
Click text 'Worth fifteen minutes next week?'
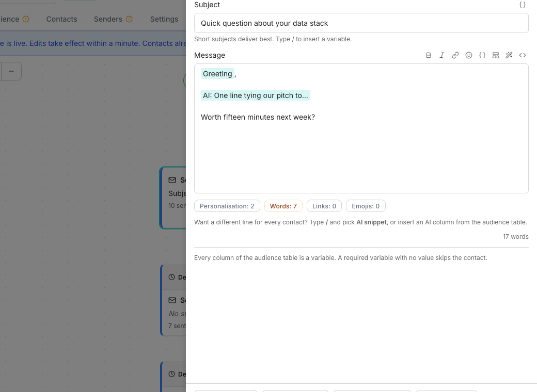[x=258, y=117]
